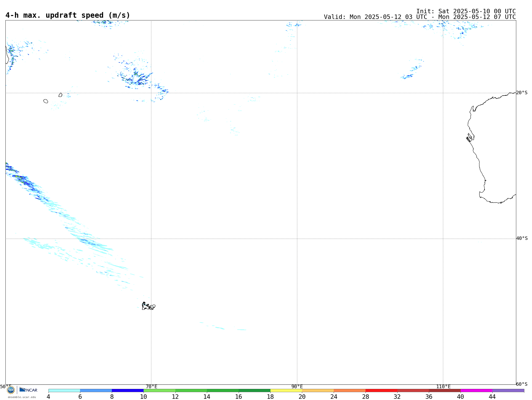Pick the purple swatch above 44 m/s

[508, 390]
